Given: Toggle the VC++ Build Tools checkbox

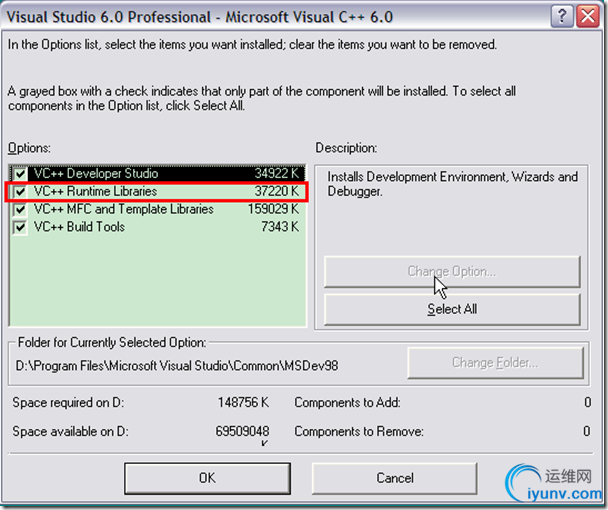Looking at the screenshot, I should 20,227.
